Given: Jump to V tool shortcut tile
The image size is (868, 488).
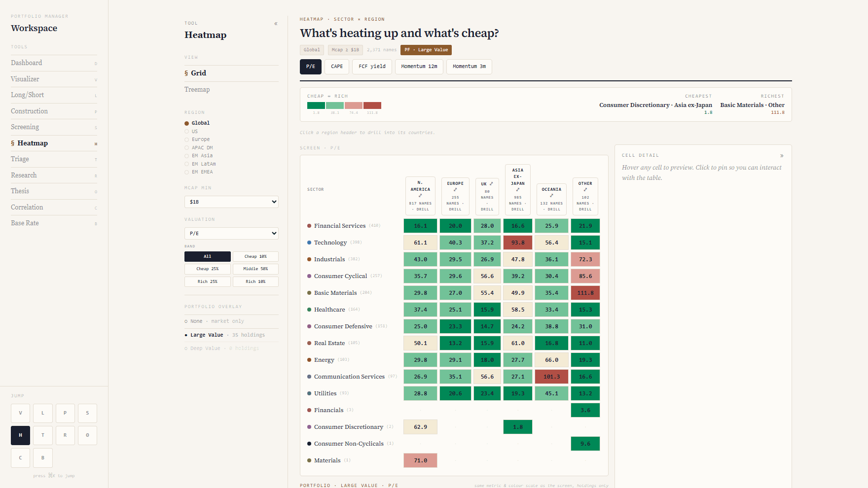Looking at the screenshot, I should tap(20, 413).
